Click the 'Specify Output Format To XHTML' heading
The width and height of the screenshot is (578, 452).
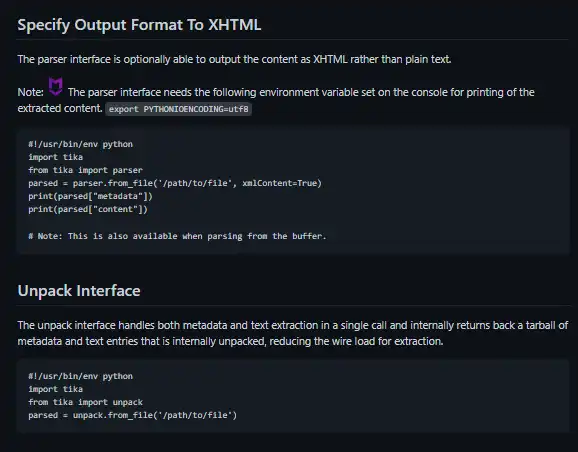[139, 25]
